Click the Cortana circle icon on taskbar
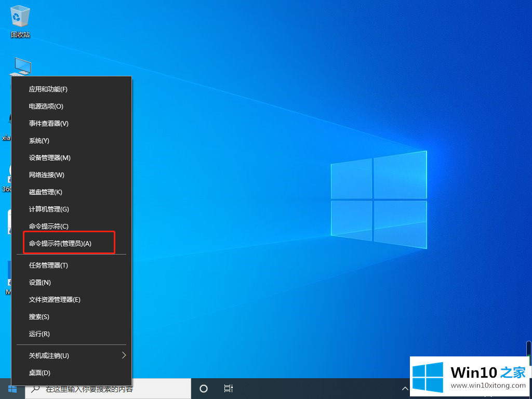Image resolution: width=532 pixels, height=399 pixels. tap(204, 389)
